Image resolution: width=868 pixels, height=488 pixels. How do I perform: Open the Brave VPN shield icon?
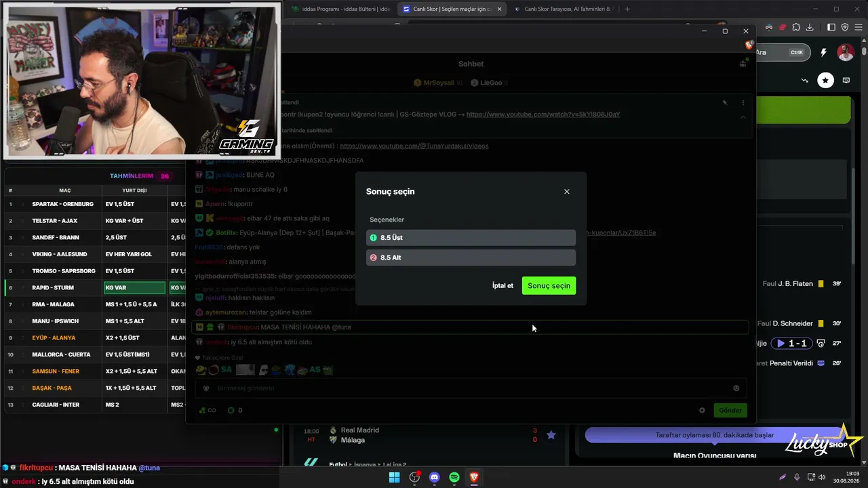(845, 27)
